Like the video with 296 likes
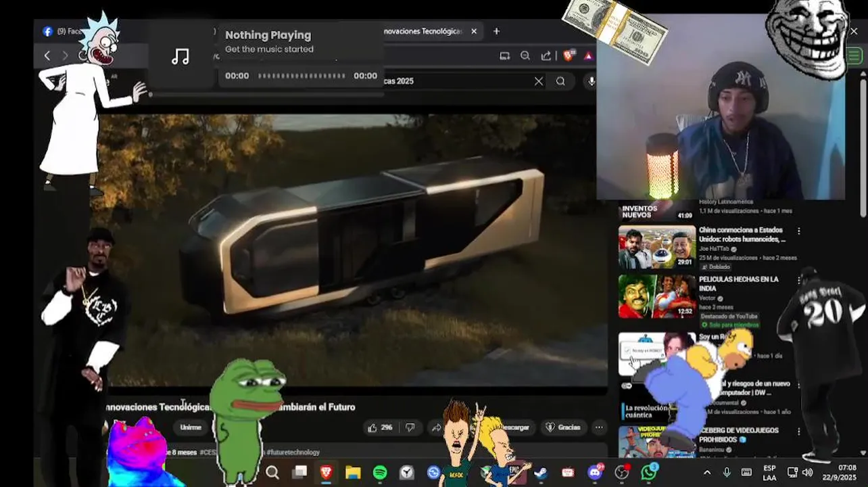 pyautogui.click(x=379, y=427)
